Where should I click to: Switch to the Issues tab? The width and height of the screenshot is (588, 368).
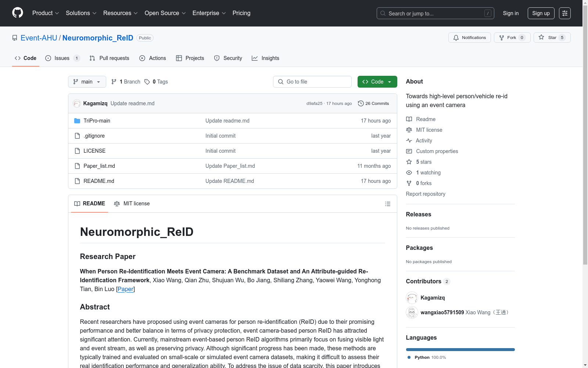62,58
